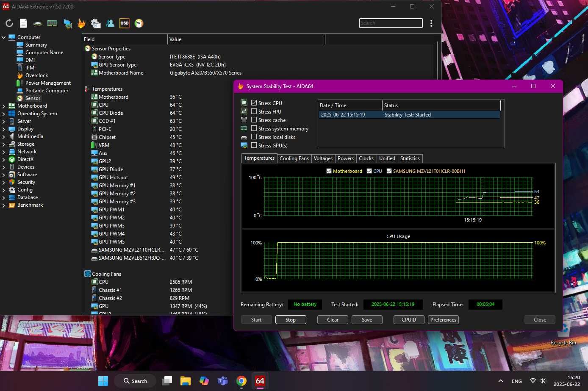Enable Stress system memory checkbox

pyautogui.click(x=254, y=128)
